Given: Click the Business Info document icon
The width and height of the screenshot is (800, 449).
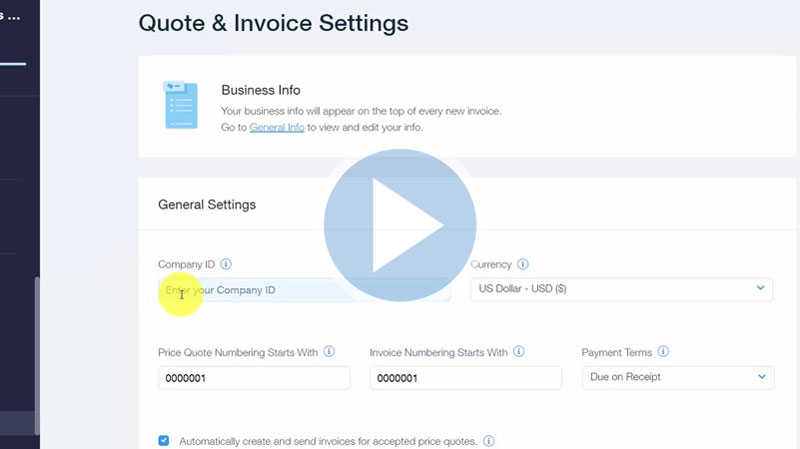Looking at the screenshot, I should click(x=180, y=105).
